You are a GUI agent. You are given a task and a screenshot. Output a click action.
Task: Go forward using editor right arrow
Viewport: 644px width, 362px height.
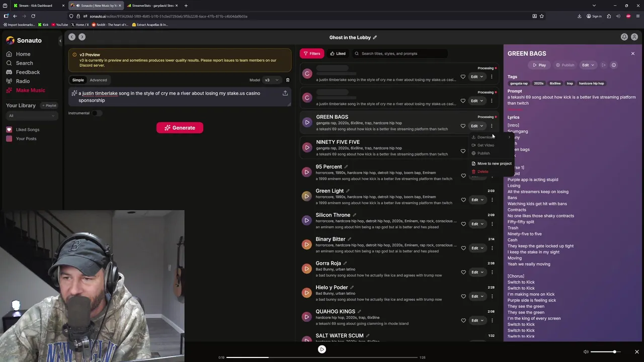82,37
